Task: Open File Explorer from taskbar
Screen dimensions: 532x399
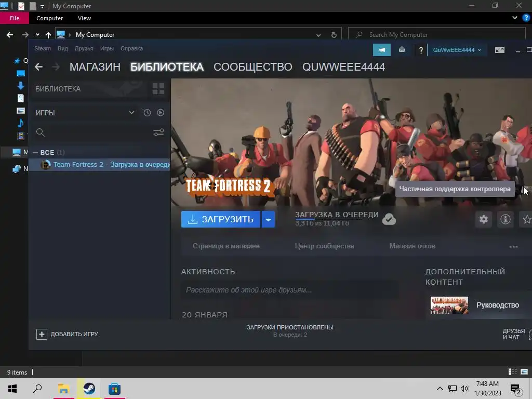Action: 63,389
